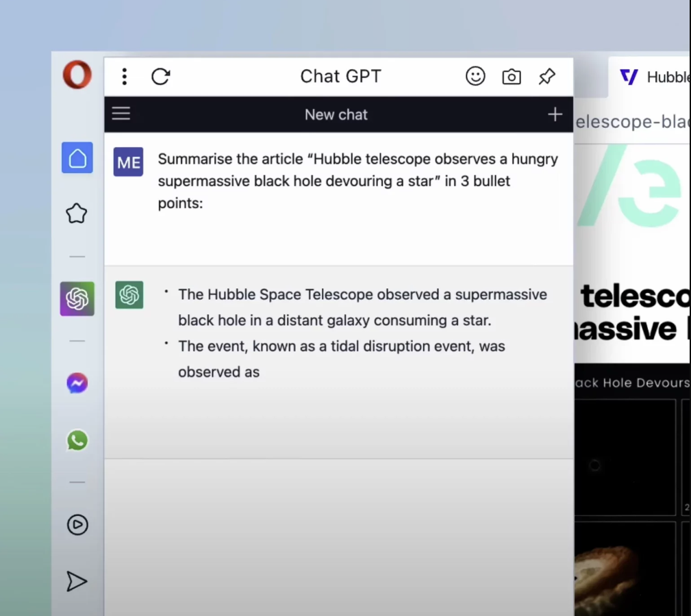The width and height of the screenshot is (691, 616).
Task: Click the Opera logo menu button
Action: pyautogui.click(x=77, y=75)
